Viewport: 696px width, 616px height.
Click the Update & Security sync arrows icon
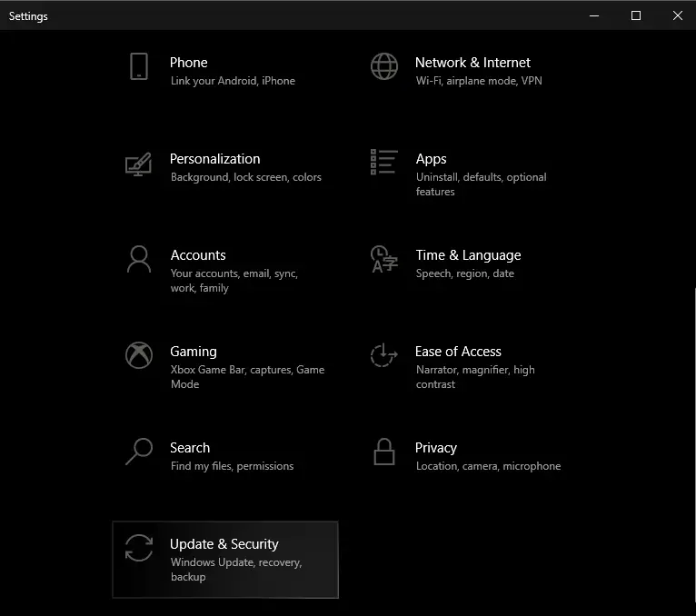click(x=139, y=548)
